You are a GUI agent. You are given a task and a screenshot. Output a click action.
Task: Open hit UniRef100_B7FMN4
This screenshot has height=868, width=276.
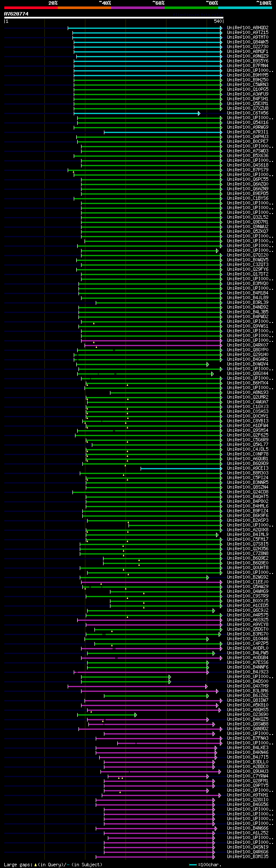248,66
